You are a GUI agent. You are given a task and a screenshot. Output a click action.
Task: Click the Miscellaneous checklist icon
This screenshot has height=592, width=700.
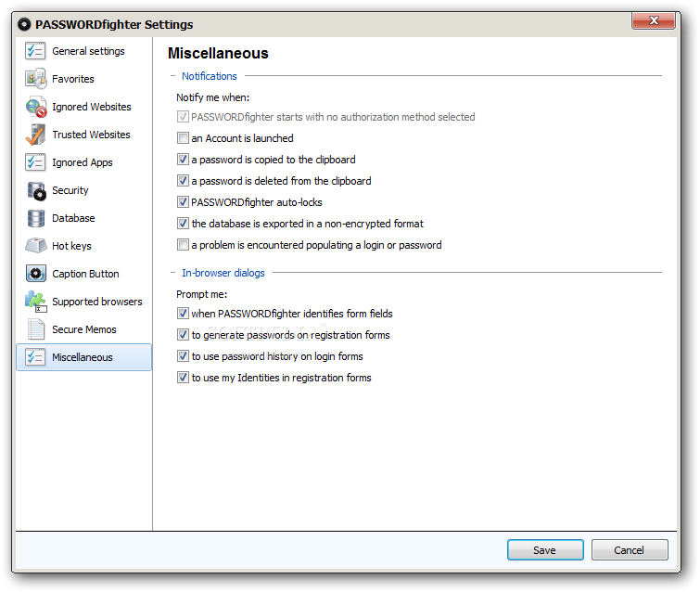click(x=35, y=357)
